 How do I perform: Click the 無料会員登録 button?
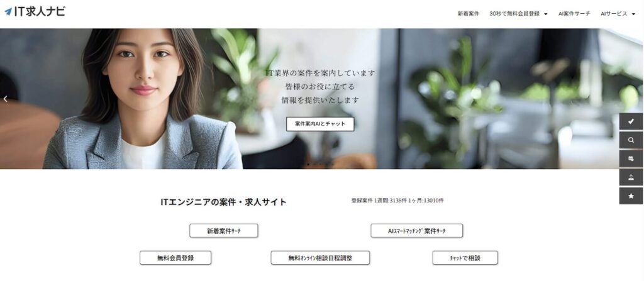tap(175, 258)
